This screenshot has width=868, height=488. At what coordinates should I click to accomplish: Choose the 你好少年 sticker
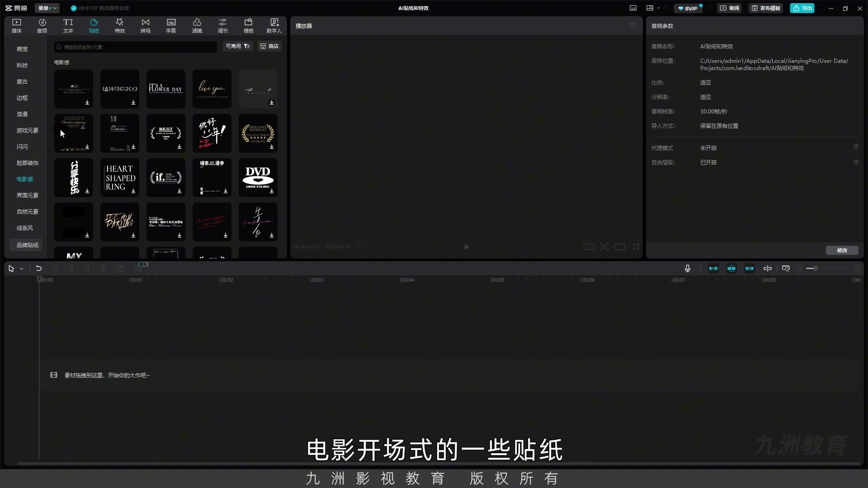point(212,133)
